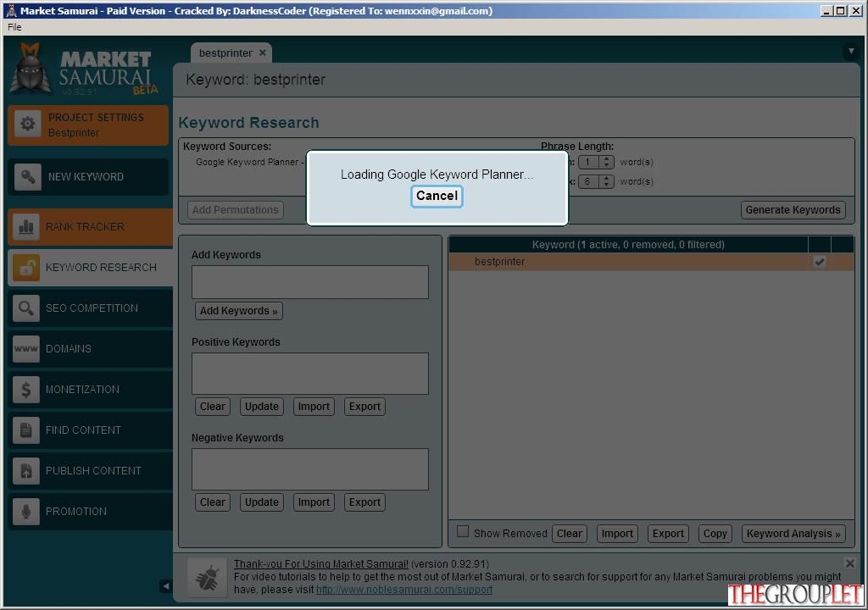
Task: Click the Generate Keywords button
Action: (x=793, y=210)
